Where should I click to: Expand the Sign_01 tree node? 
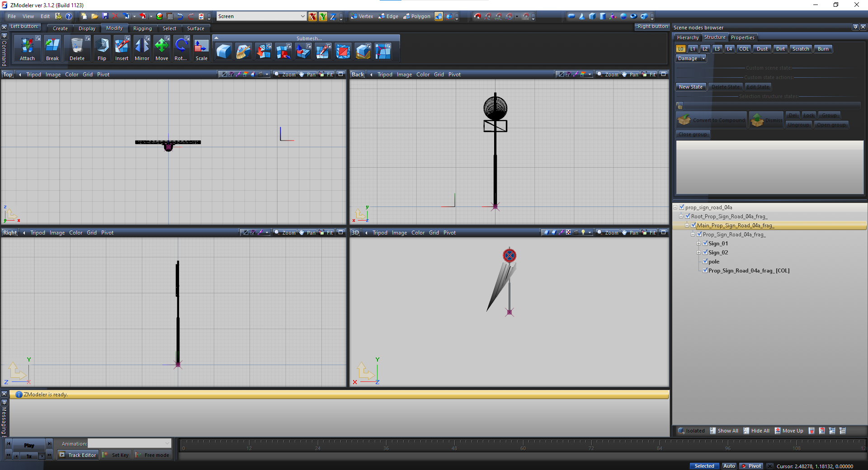click(x=698, y=244)
